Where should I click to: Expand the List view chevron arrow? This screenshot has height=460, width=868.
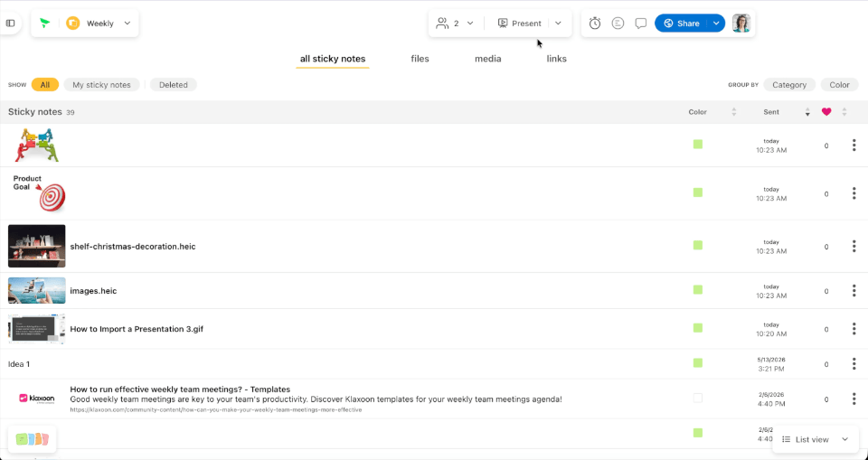(844, 439)
